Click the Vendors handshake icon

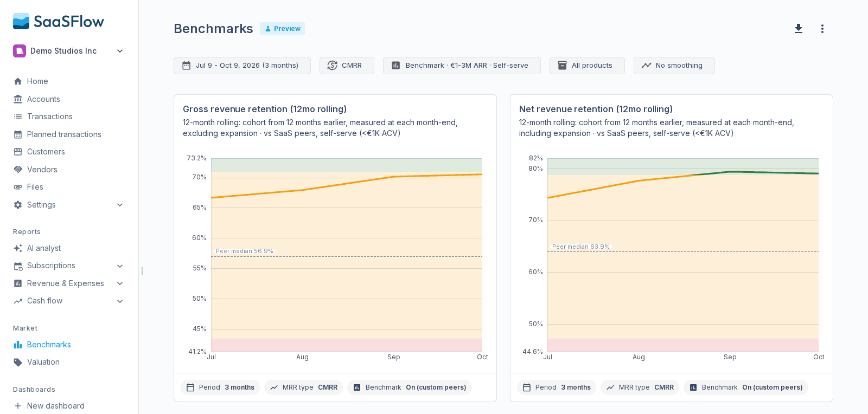[x=18, y=170]
